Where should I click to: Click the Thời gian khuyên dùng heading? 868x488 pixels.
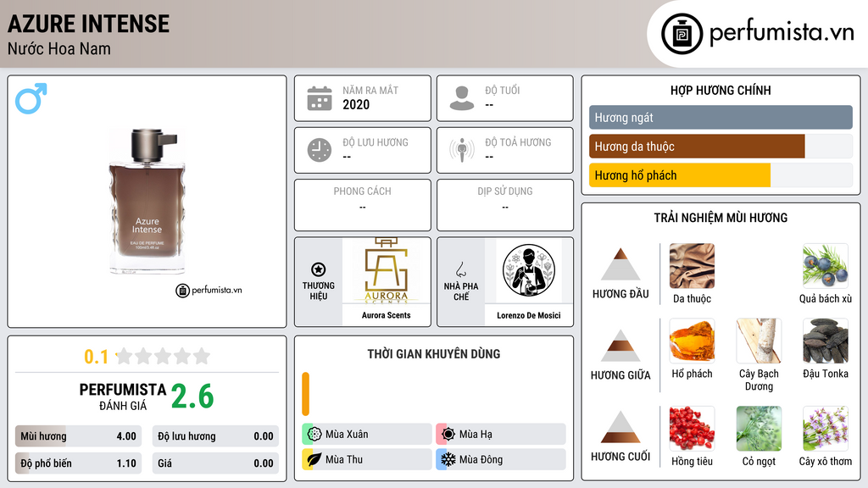433,353
